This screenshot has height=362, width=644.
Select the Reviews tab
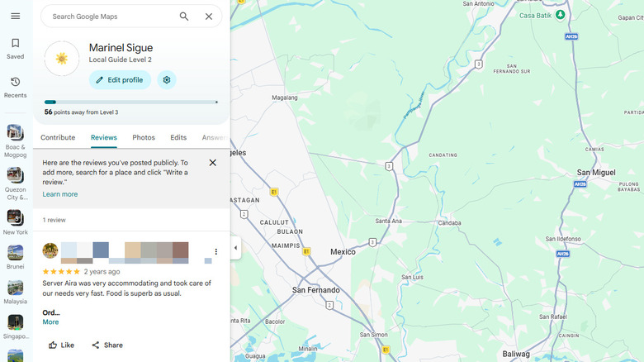click(x=104, y=137)
